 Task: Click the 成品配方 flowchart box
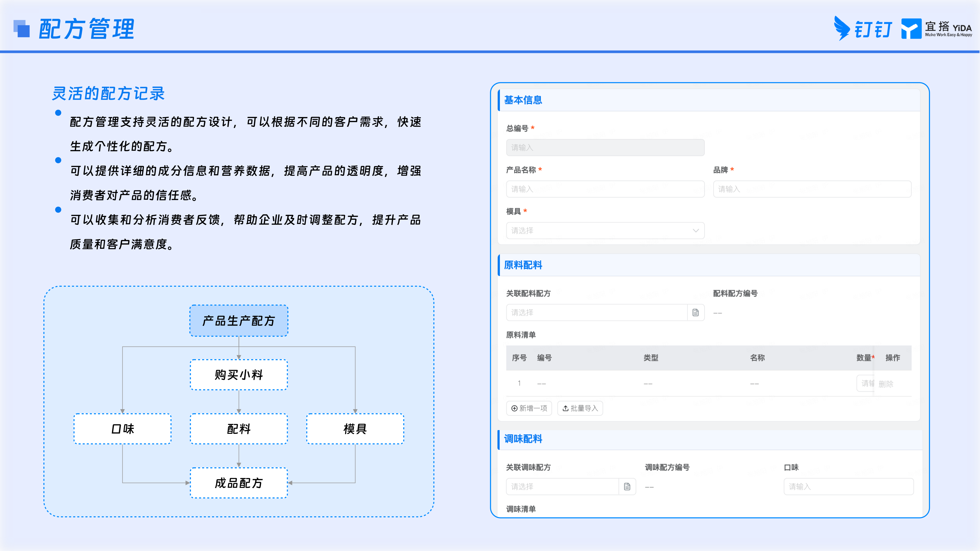pyautogui.click(x=239, y=483)
